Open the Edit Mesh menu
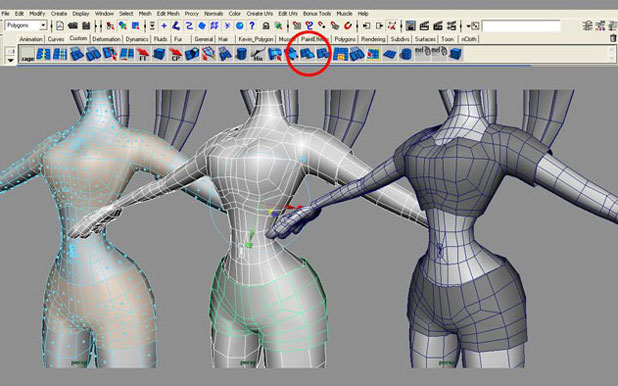 click(x=168, y=13)
